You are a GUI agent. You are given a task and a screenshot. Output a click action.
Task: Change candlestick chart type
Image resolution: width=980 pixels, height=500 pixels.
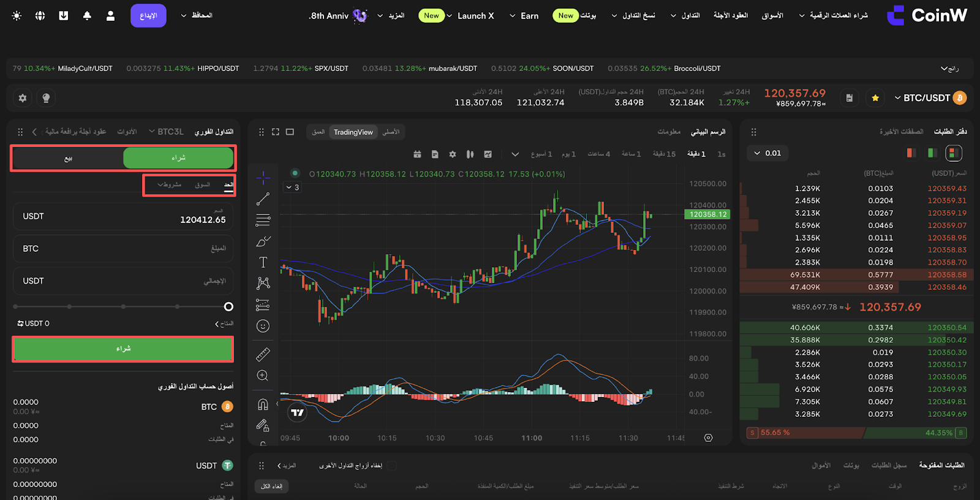(470, 154)
